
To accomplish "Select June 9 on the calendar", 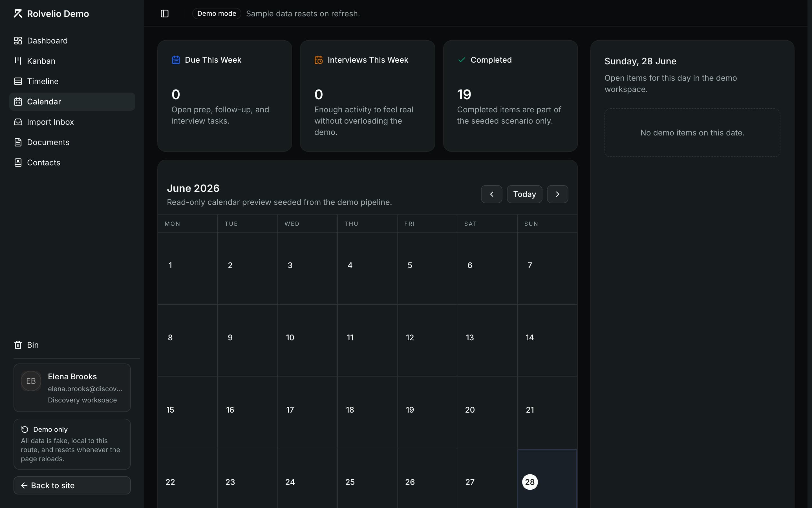I will point(247,340).
